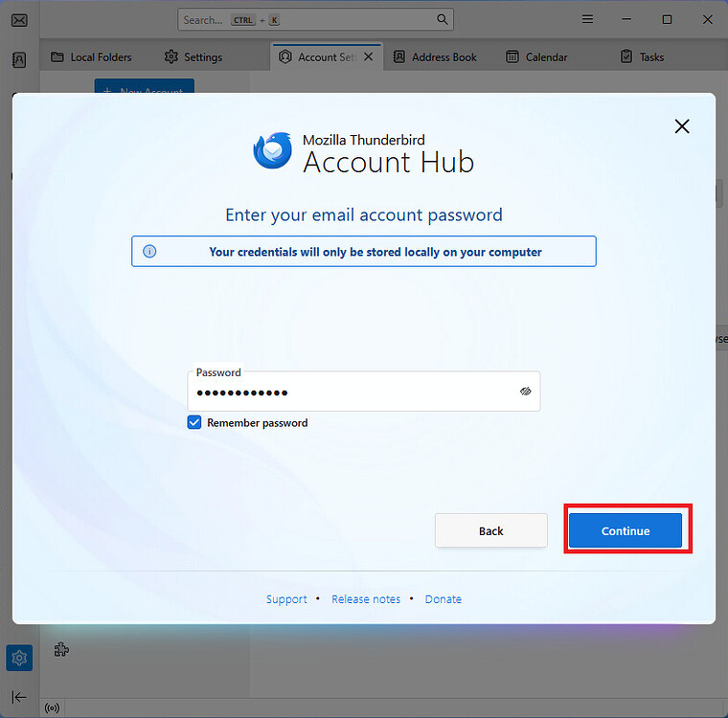Open the Support link

point(286,599)
